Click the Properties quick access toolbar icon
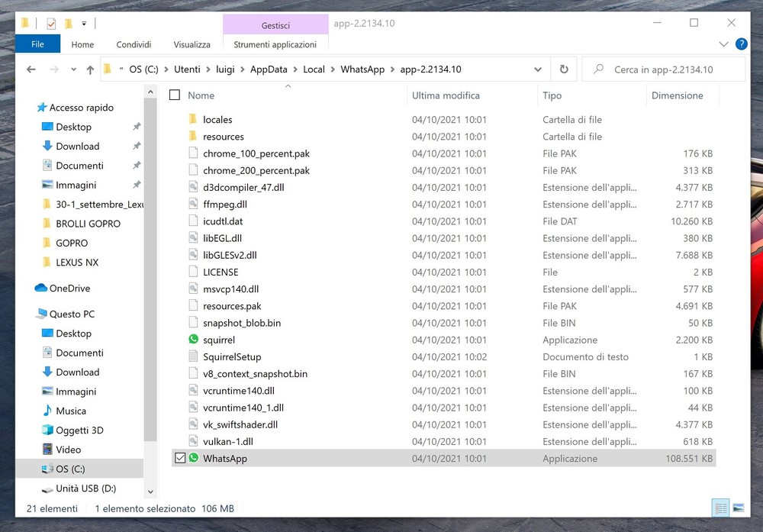 click(51, 23)
